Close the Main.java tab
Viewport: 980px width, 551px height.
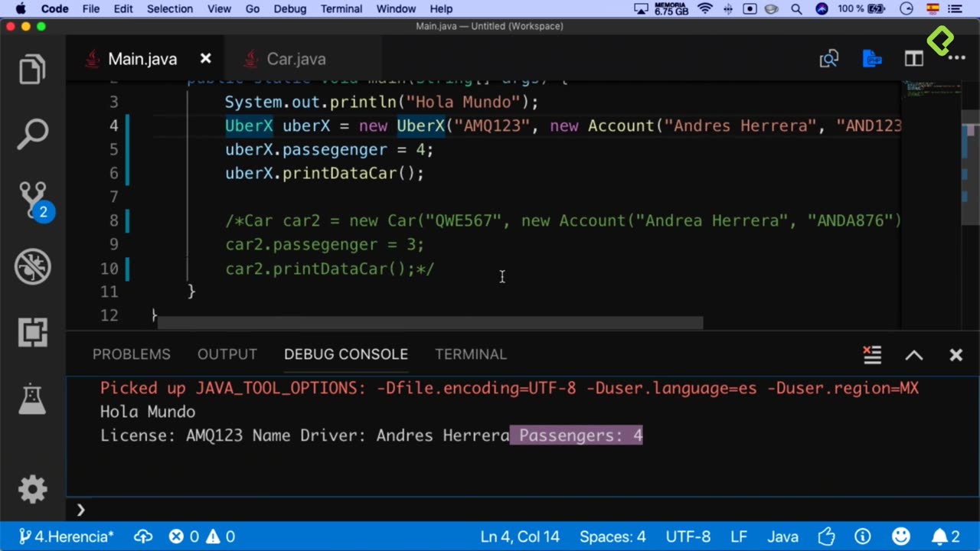[205, 59]
